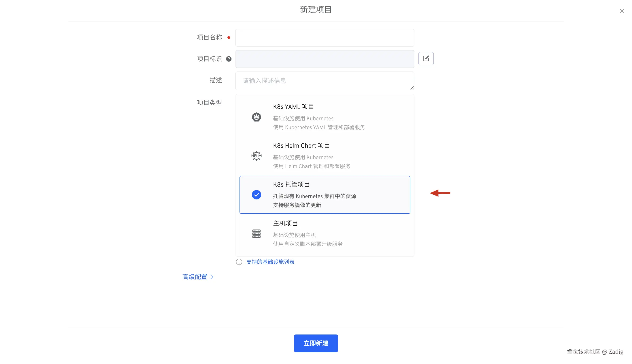Screen dimensions: 632x364
Task: Click the description textarea
Action: coord(324,80)
